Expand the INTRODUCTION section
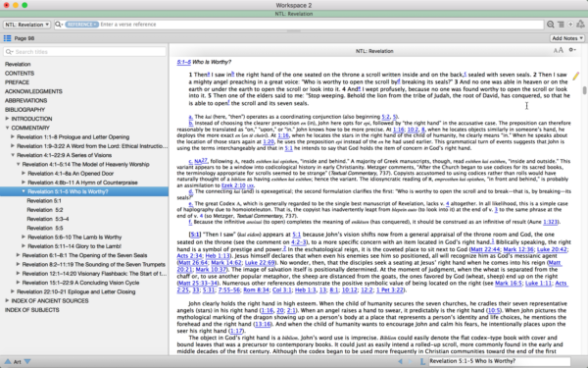Screen dimensions: 588x368 (x=7, y=119)
